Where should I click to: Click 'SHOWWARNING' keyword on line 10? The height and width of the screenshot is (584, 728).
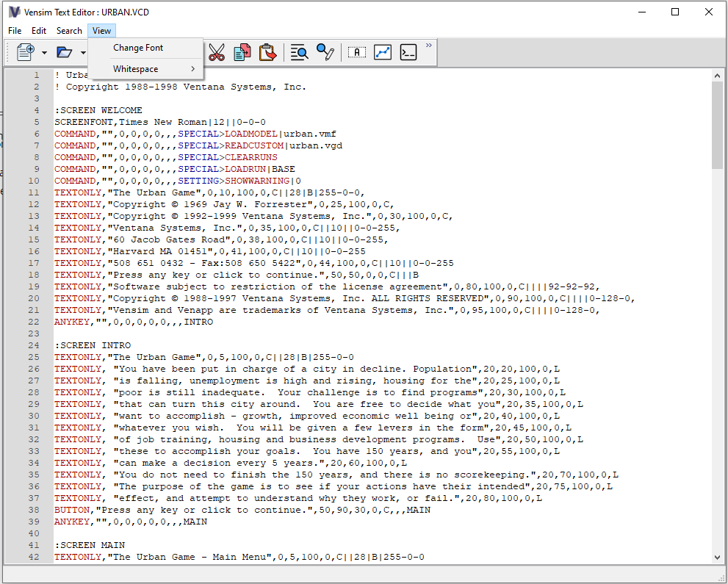coord(257,181)
